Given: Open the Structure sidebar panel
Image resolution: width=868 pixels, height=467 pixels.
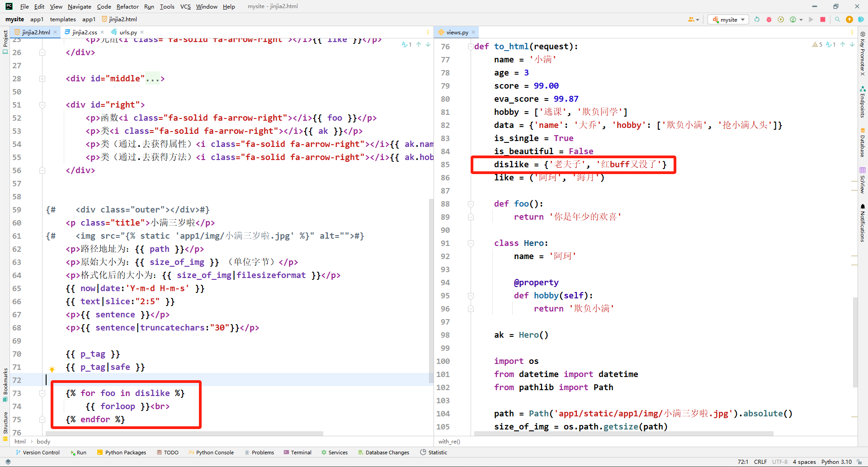Looking at the screenshot, I should 5,426.
